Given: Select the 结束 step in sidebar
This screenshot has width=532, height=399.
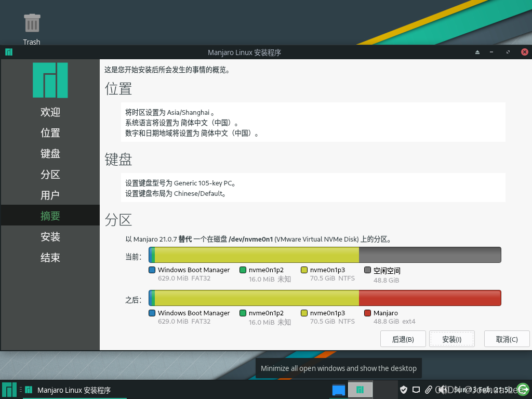Looking at the screenshot, I should pos(50,258).
